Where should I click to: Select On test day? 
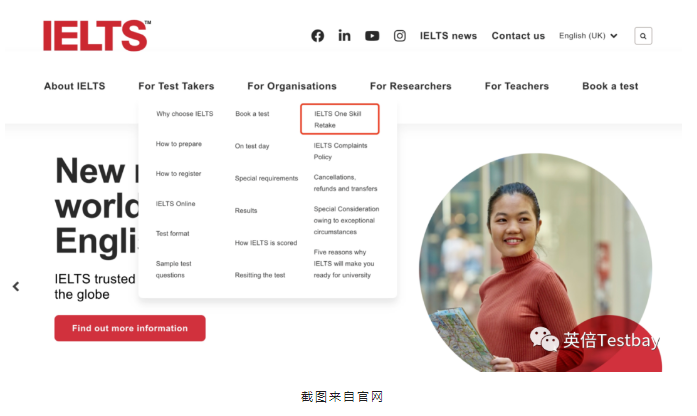pos(252,146)
